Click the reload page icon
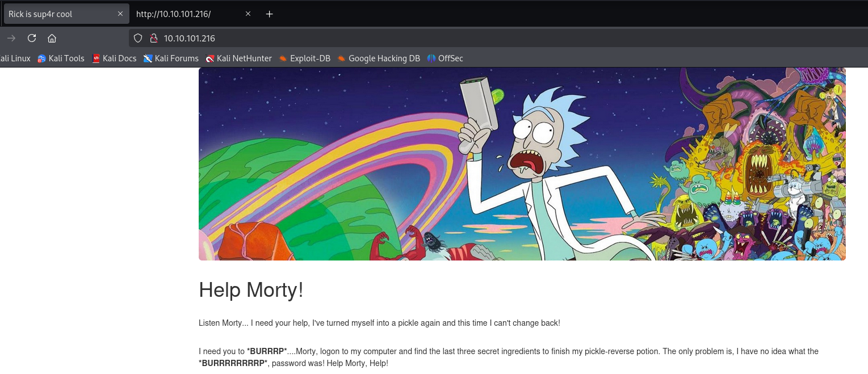Viewport: 868px width, 374px height. tap(32, 38)
